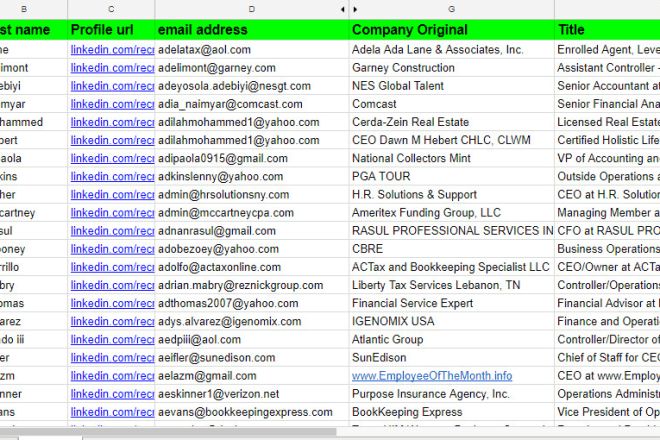This screenshot has height=440, width=660.
Task: Open LinkedIn link in BookKeeping Express row
Action: 112,412
